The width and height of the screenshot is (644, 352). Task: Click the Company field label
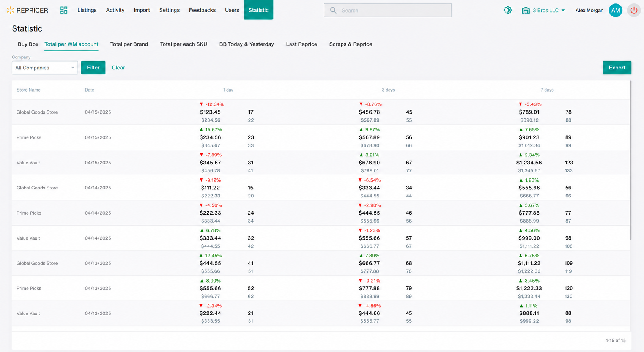[22, 57]
